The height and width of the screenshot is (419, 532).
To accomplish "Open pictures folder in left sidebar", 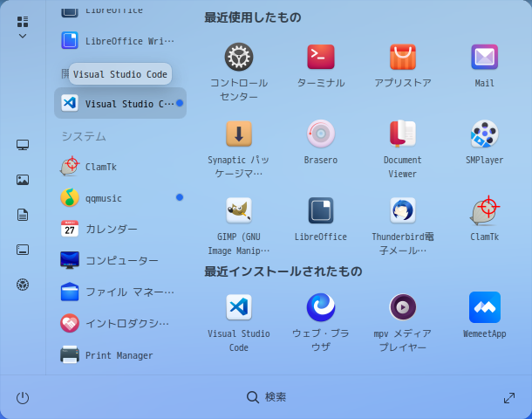I will coord(23,180).
